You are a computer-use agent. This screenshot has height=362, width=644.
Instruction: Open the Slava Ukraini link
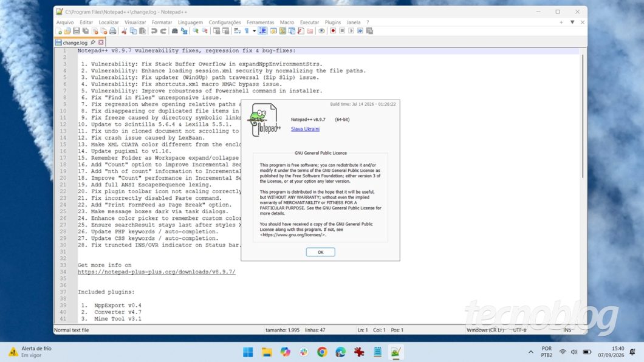(305, 129)
